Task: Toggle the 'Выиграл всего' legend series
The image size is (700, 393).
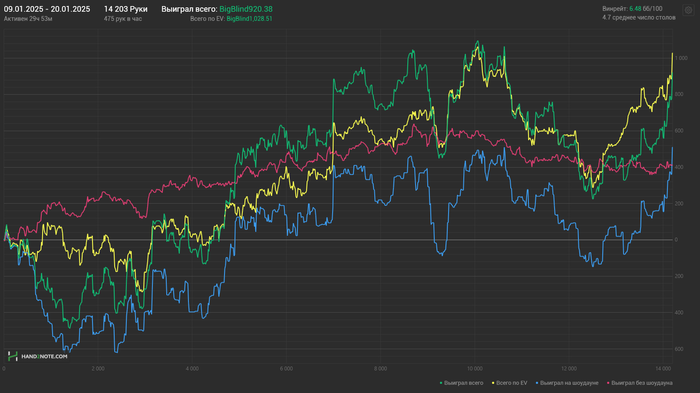Action: click(x=462, y=383)
